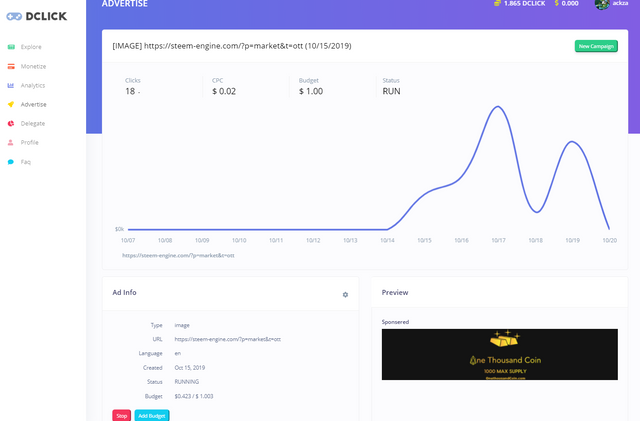Image resolution: width=640 pixels, height=421 pixels.
Task: Click the Created date Oct 15, 2019
Action: [x=190, y=368]
